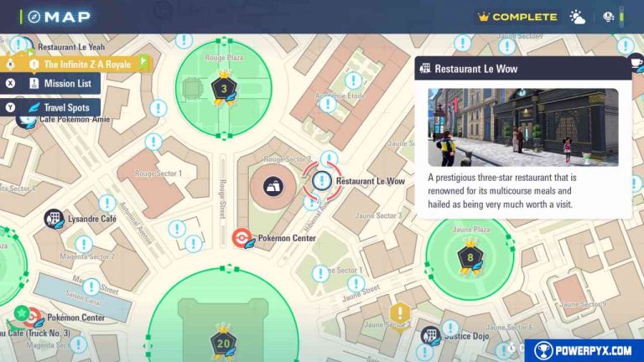The image size is (644, 362).
Task: Click the Restaurant Le Wow preview image
Action: (523, 127)
